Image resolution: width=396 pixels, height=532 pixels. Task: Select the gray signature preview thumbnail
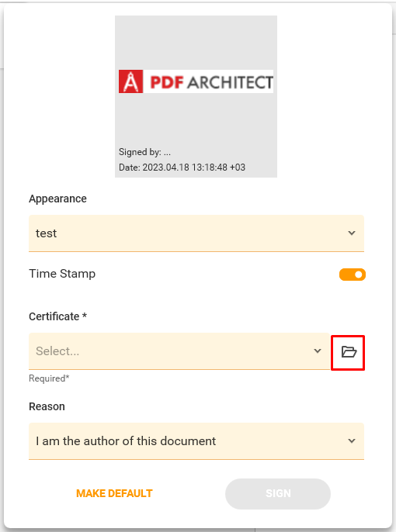click(196, 96)
